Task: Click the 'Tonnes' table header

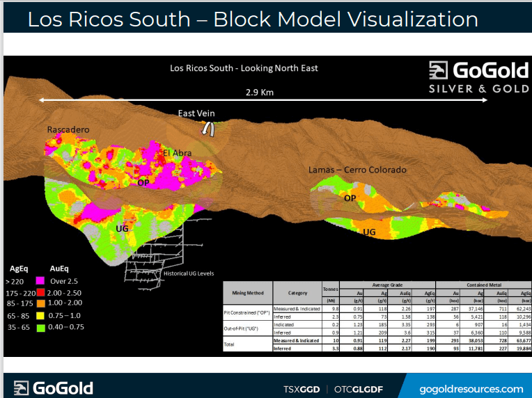Action: (x=331, y=289)
